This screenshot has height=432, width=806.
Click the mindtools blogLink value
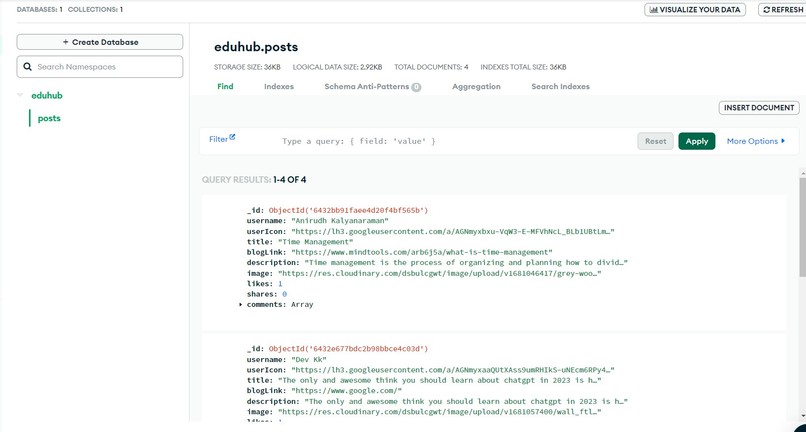click(x=422, y=252)
